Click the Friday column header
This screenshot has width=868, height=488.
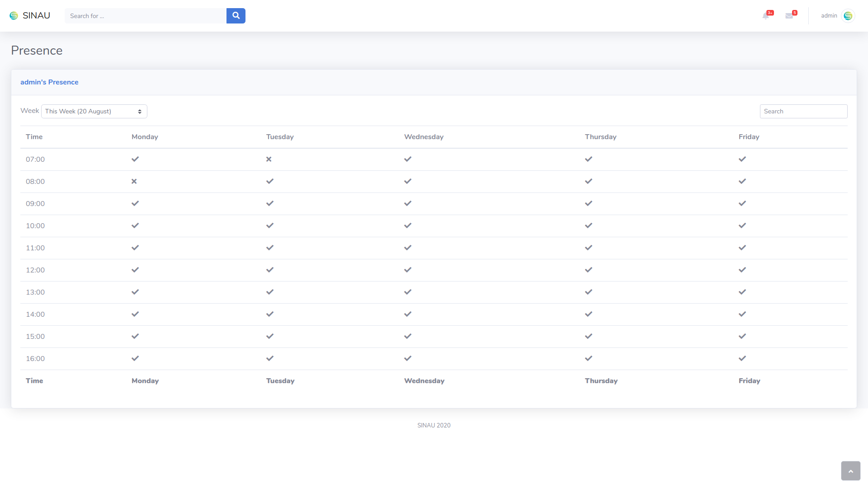click(x=749, y=137)
